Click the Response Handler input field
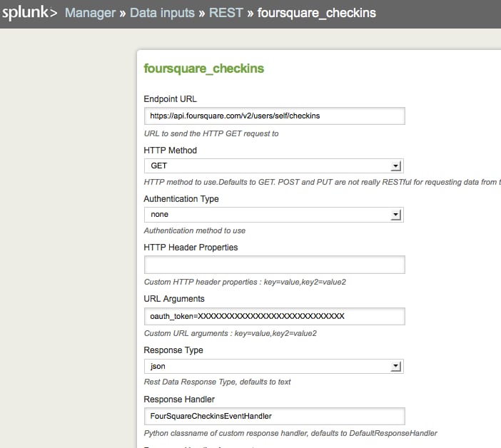Image resolution: width=501 pixels, height=448 pixels. (275, 416)
